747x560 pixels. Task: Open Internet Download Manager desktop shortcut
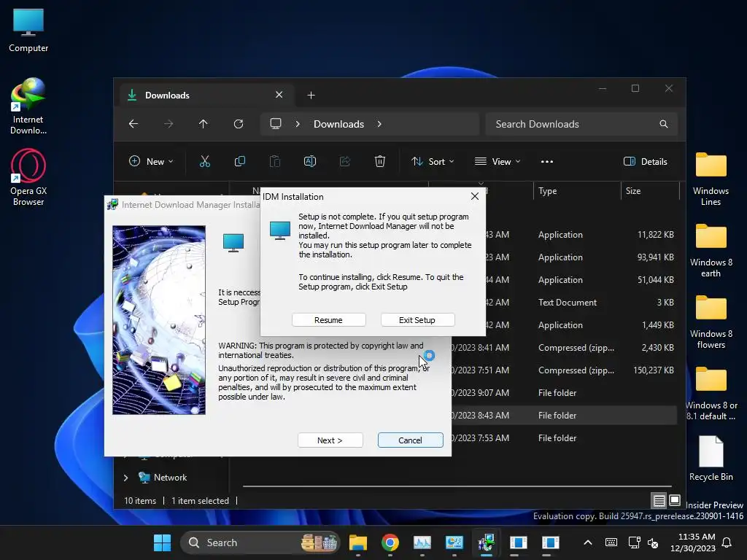point(28,106)
